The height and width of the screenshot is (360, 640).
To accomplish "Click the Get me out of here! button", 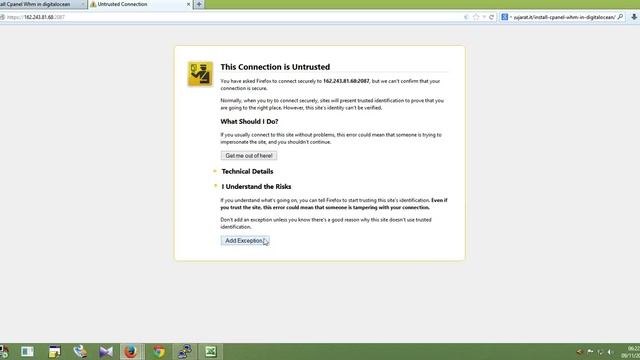I will pos(249,156).
